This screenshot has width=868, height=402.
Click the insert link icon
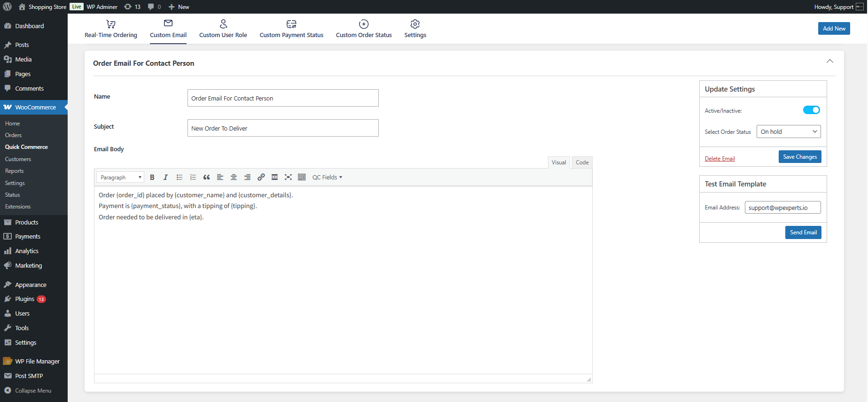click(261, 178)
